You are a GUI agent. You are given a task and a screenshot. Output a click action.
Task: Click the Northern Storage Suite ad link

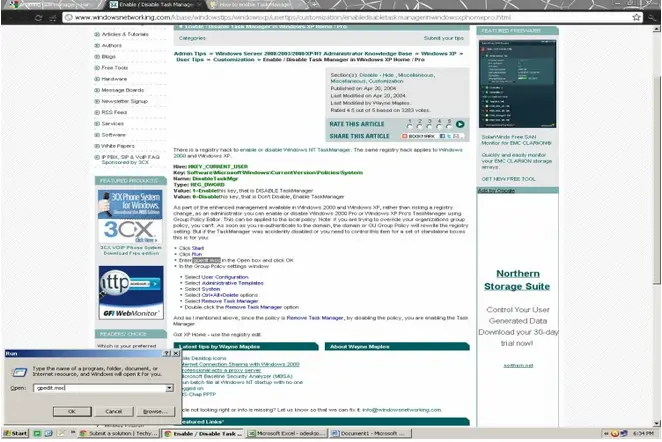point(517,280)
